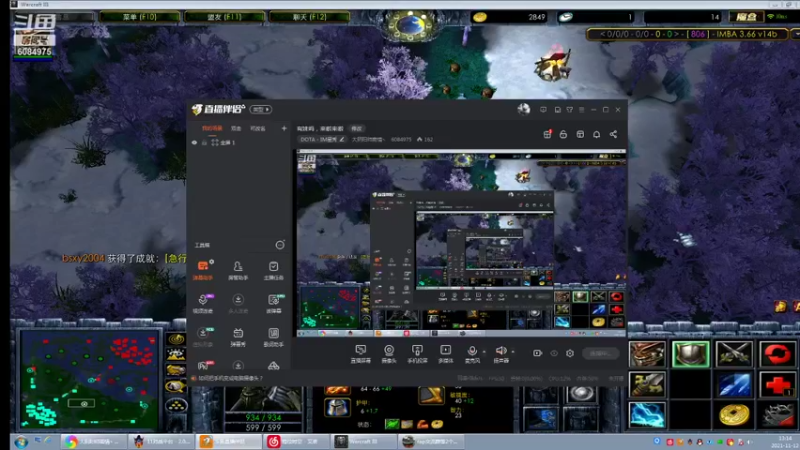Screen dimensions: 800x450
Task: Expand the speaker device dropdown arrow
Action: tap(512, 352)
